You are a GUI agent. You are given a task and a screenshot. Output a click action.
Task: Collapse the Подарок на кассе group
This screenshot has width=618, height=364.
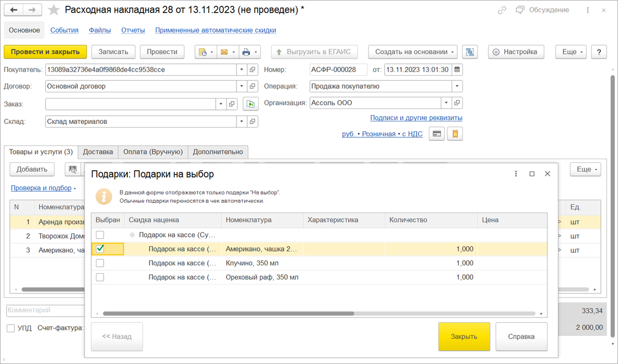[x=133, y=235]
